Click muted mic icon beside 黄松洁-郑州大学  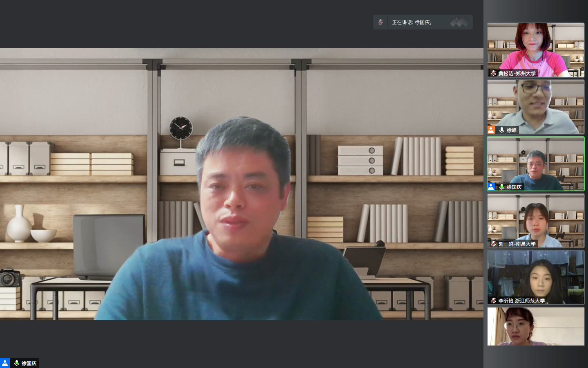coord(494,73)
